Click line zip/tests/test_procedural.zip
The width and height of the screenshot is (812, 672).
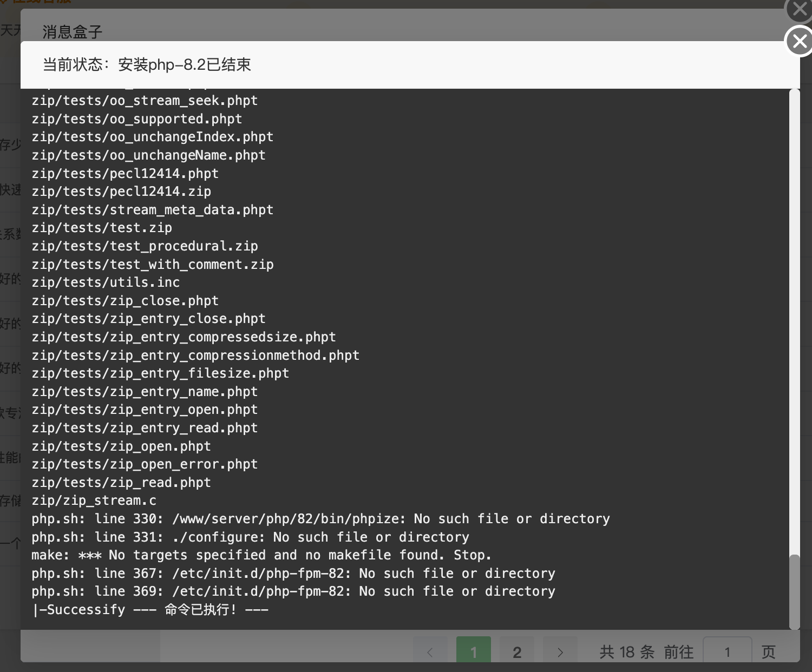pyautogui.click(x=145, y=246)
